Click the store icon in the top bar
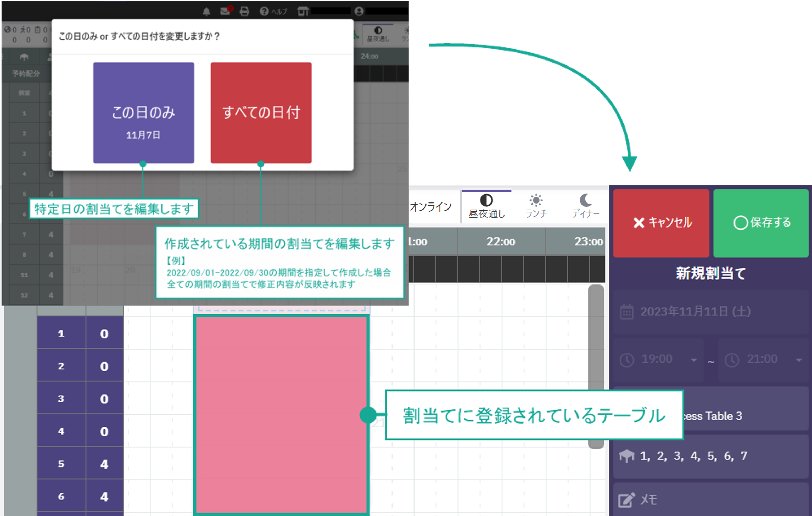The height and width of the screenshot is (516, 812). click(303, 12)
